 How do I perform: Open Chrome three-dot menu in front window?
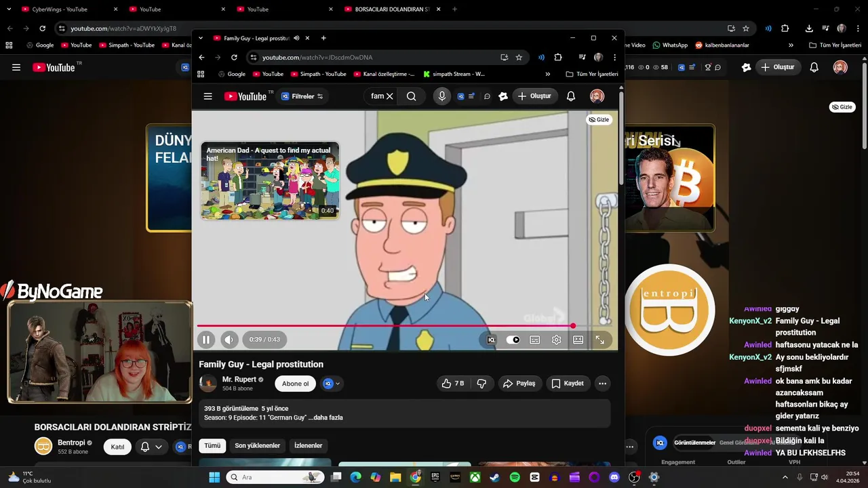tap(614, 58)
